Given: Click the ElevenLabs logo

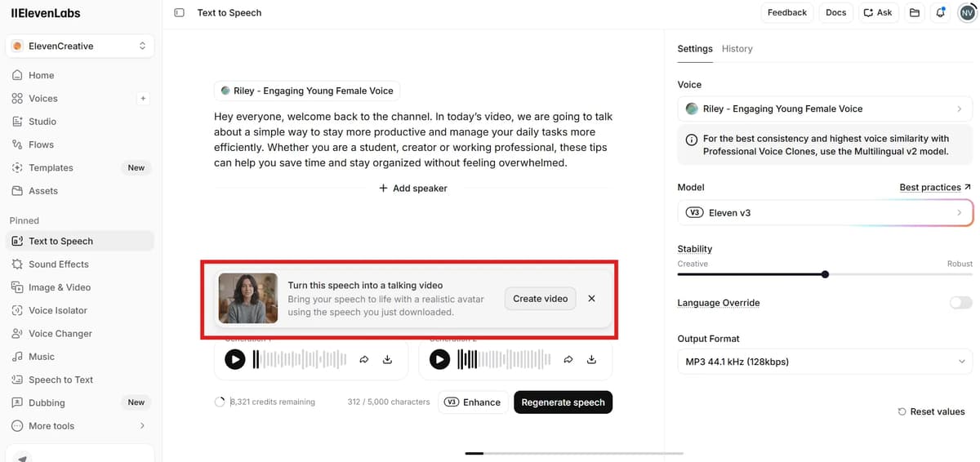Looking at the screenshot, I should point(46,13).
